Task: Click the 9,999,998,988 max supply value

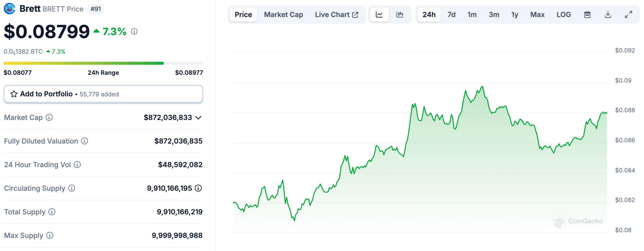Action: pyautogui.click(x=177, y=236)
